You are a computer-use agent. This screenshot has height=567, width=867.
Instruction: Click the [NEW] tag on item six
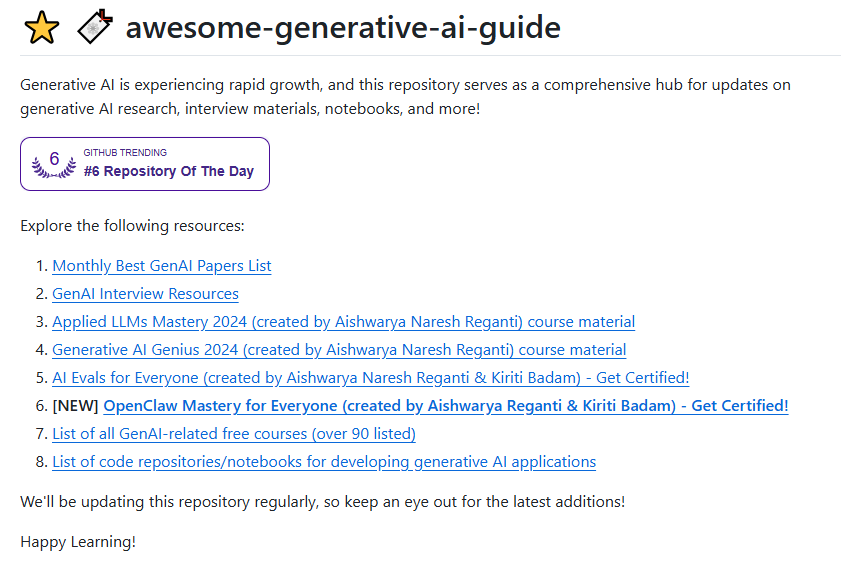(75, 406)
